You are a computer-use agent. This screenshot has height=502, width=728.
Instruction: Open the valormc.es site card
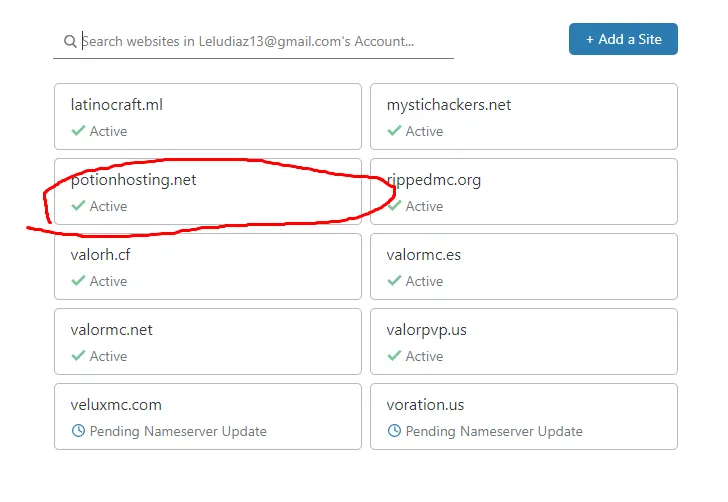click(524, 266)
